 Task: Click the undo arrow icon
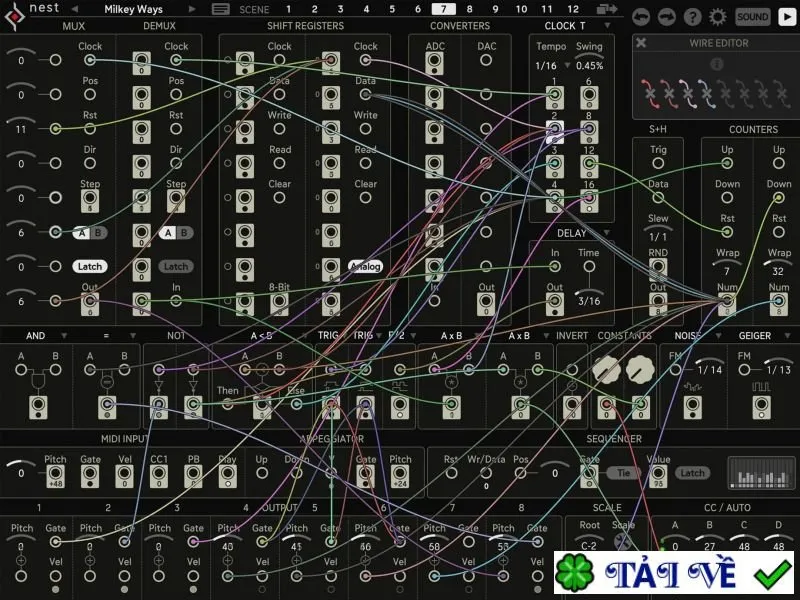[x=641, y=17]
